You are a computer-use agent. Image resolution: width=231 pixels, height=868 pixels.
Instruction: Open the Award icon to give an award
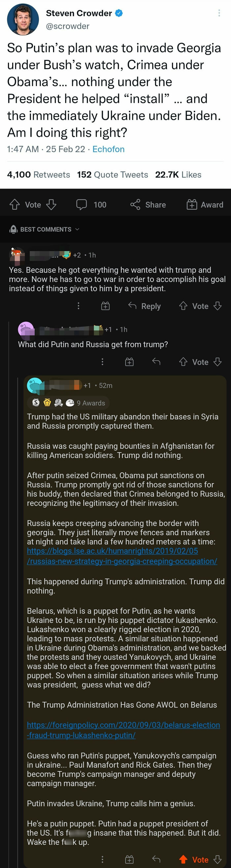click(192, 204)
